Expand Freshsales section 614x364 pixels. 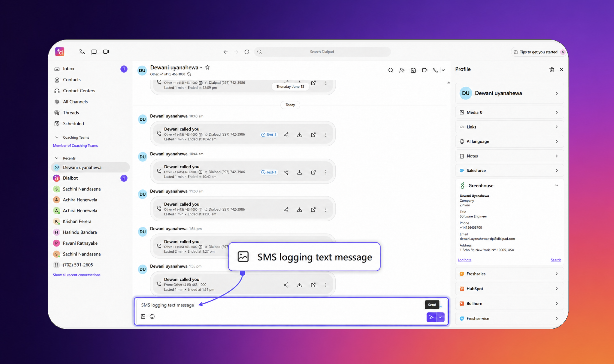[x=509, y=274]
